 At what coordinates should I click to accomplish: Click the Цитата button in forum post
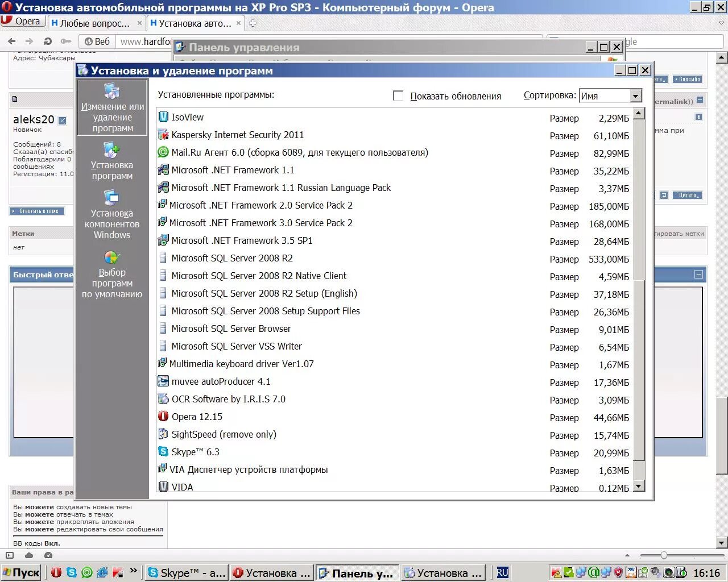pos(687,195)
